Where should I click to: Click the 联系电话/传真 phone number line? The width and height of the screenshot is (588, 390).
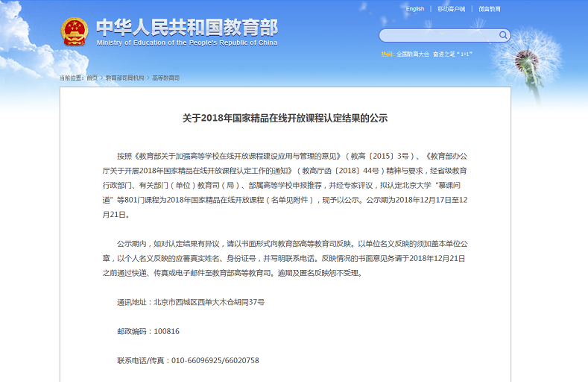tap(188, 360)
